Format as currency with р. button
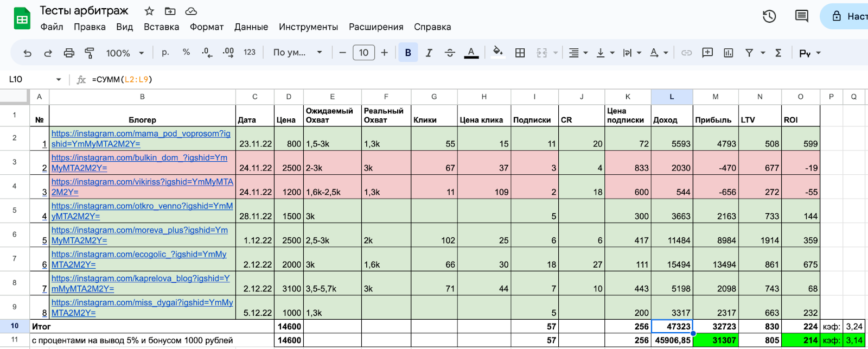868x349 pixels. 165,52
